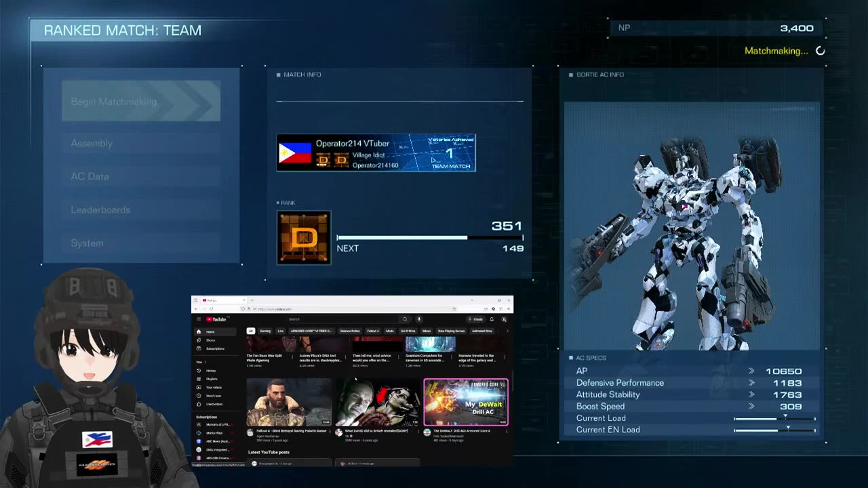This screenshot has width=868, height=488.
Task: Click the Defensive Performance arrow icon
Action: click(x=751, y=383)
